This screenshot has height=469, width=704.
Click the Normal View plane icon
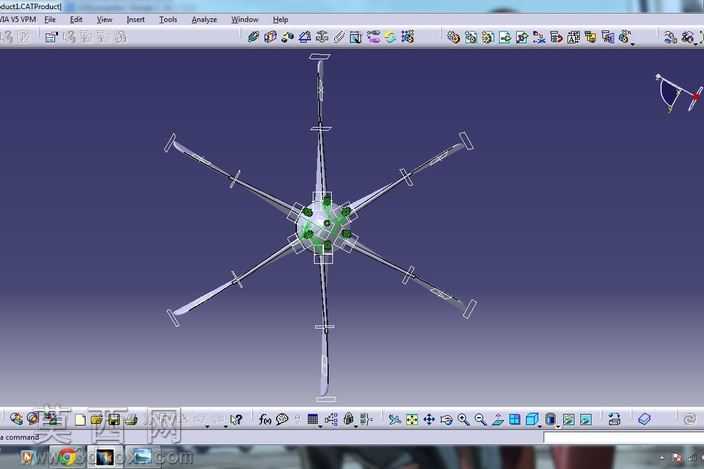click(497, 420)
